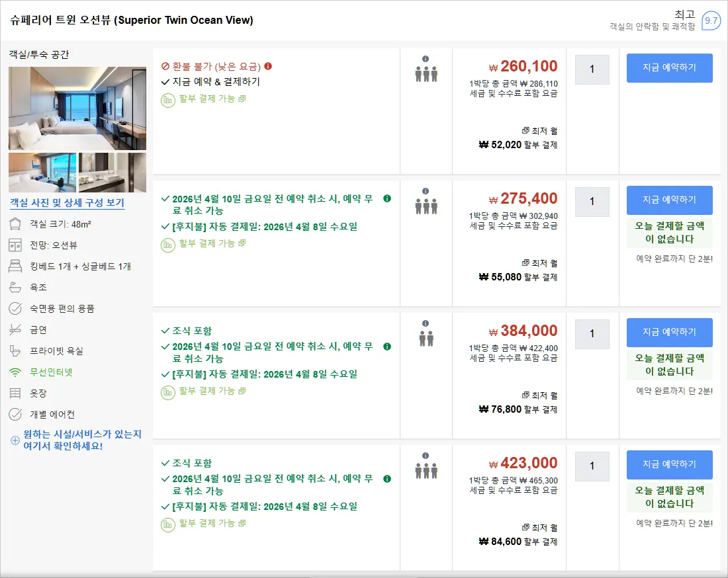Open 할부 결제 가능 link in ₩384,000 offer
728x578 pixels.
[212, 391]
